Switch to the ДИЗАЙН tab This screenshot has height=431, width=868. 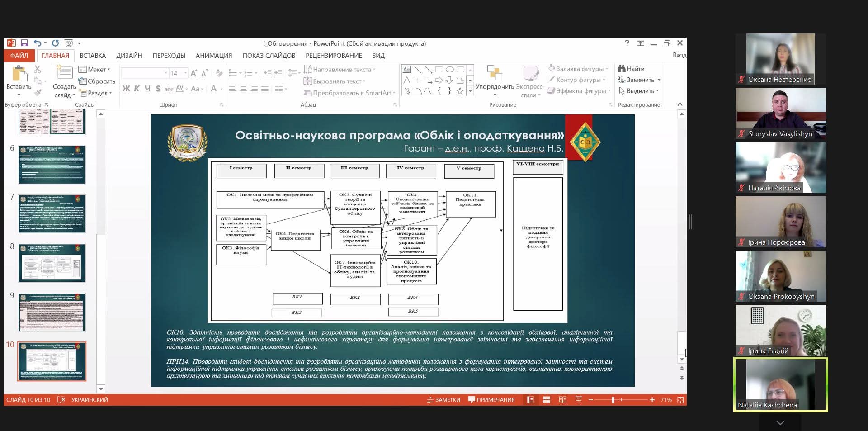pyautogui.click(x=129, y=56)
